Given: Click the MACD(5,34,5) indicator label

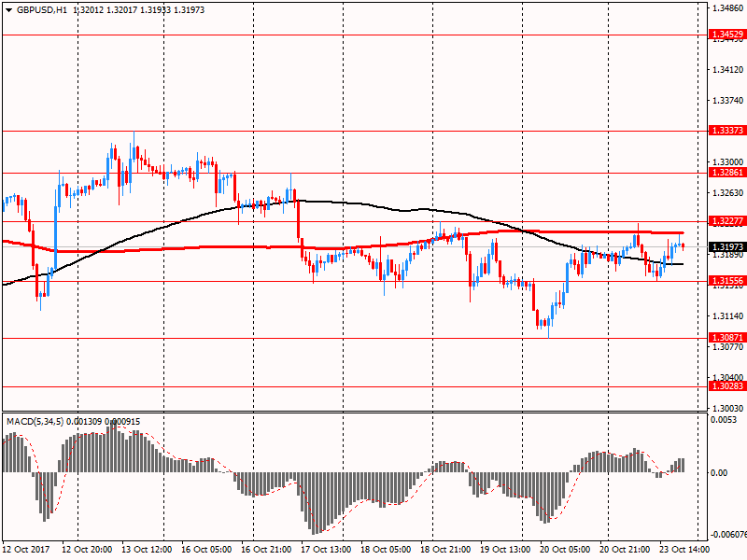Looking at the screenshot, I should point(35,422).
